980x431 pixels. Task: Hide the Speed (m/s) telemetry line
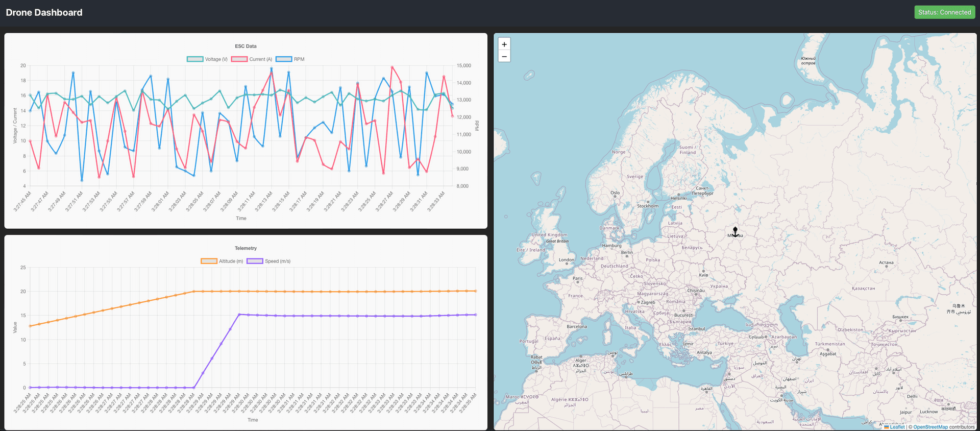pyautogui.click(x=268, y=261)
